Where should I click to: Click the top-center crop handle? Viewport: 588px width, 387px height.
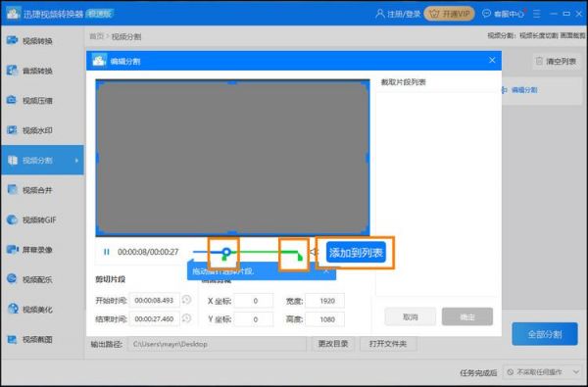tap(232, 82)
